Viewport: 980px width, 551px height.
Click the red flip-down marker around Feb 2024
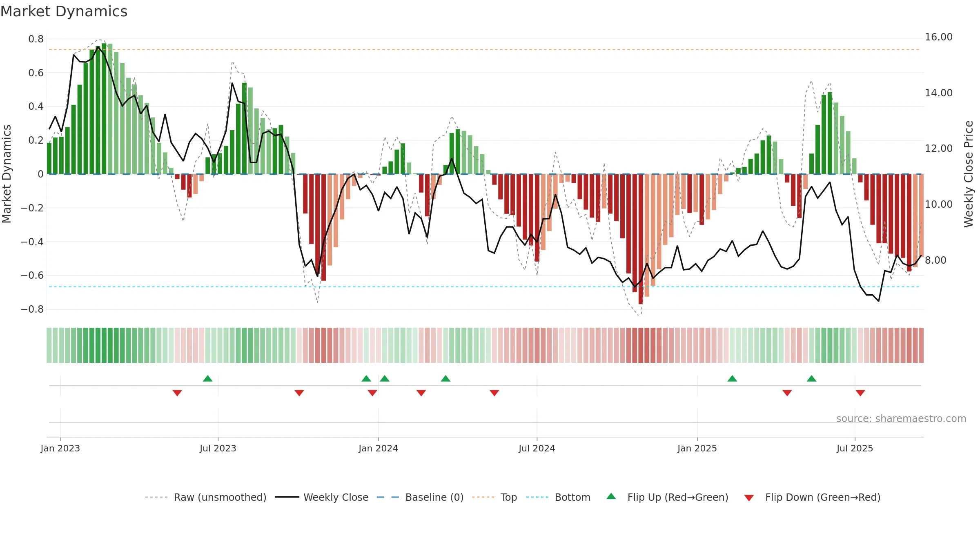pyautogui.click(x=421, y=393)
